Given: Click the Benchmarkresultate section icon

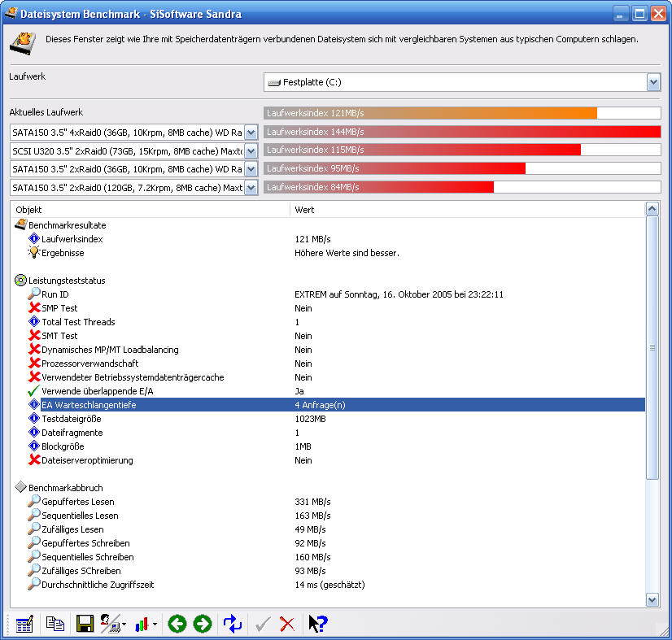Looking at the screenshot, I should (20, 224).
